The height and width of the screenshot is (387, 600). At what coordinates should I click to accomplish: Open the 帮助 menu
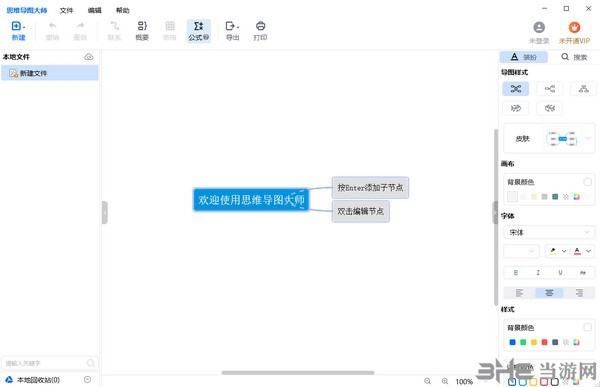coord(122,10)
